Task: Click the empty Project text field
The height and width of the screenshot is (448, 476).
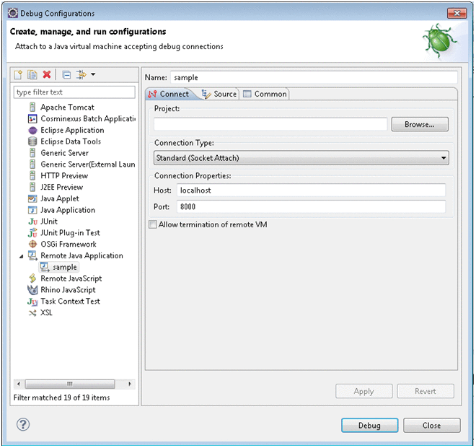Action: tap(270, 124)
